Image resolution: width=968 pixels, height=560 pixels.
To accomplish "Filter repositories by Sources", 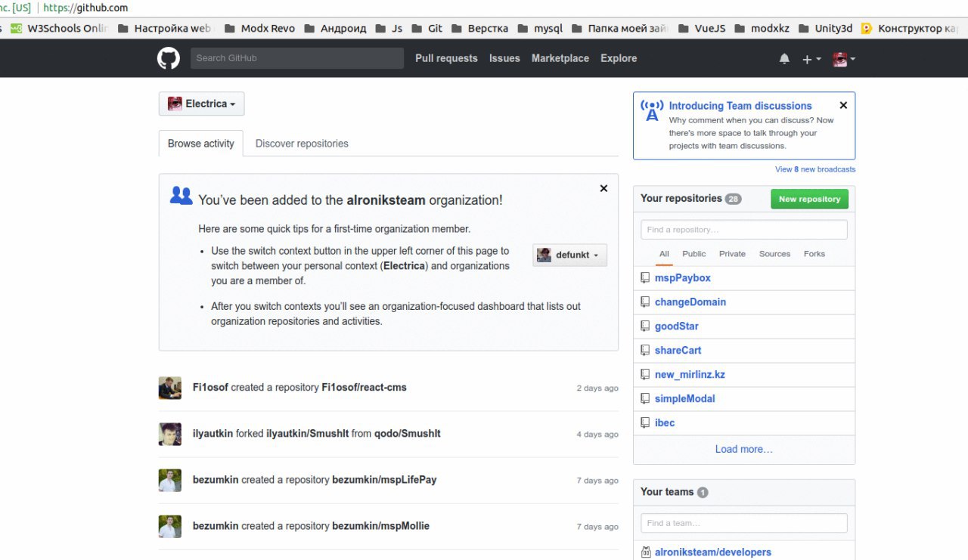I will 774,254.
